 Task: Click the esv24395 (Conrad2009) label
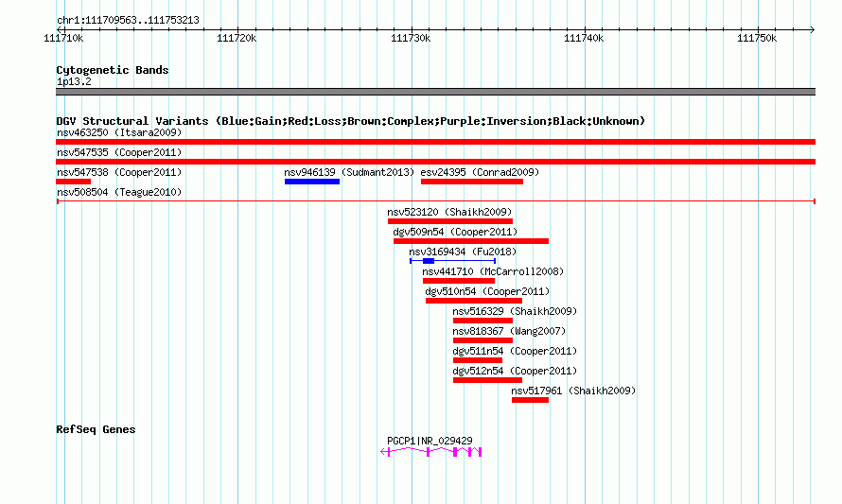point(480,172)
